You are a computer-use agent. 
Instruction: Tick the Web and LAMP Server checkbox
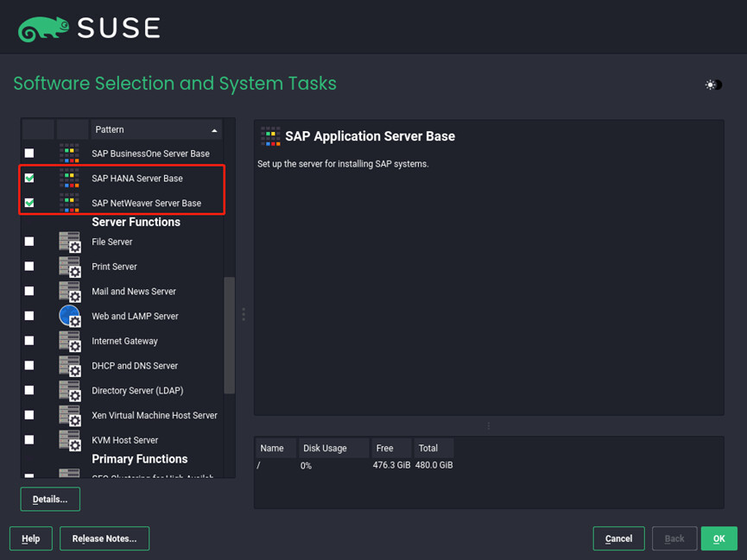(x=29, y=316)
